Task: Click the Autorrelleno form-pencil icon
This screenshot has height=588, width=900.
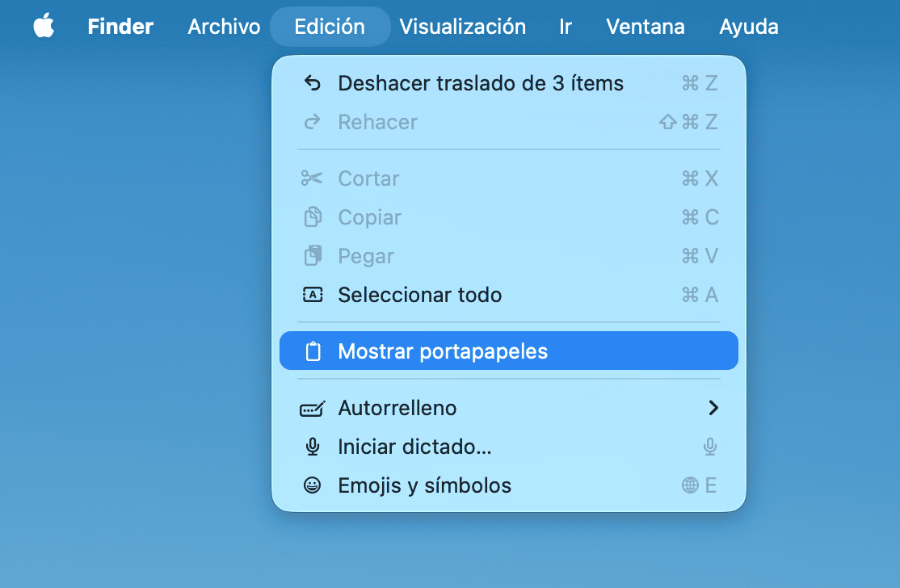Action: tap(312, 409)
